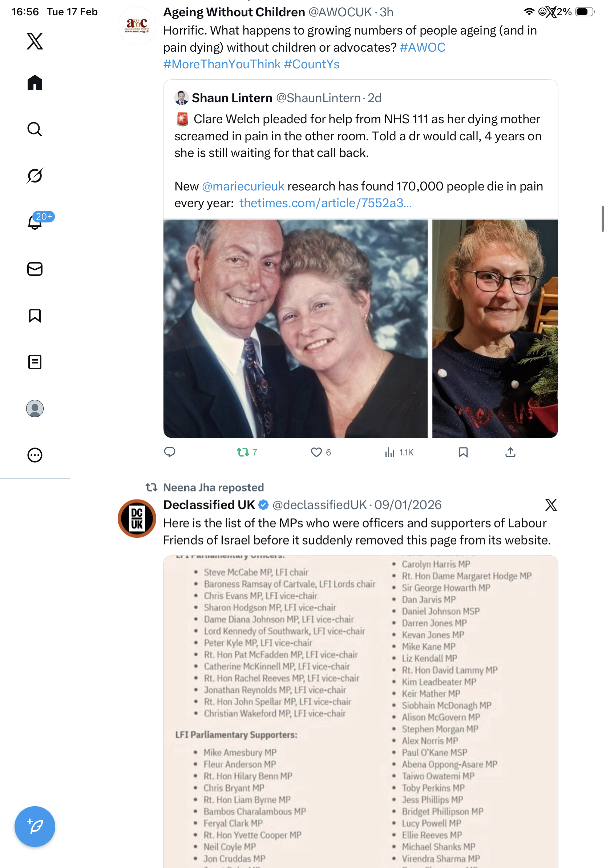Open Grok from the sidebar
Image resolution: width=606 pixels, height=868 pixels.
[x=35, y=176]
